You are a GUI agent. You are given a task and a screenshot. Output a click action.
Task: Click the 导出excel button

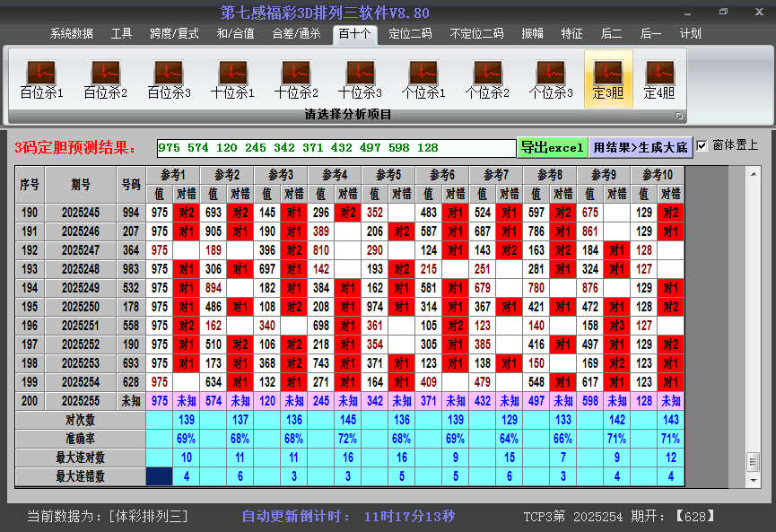pos(552,147)
